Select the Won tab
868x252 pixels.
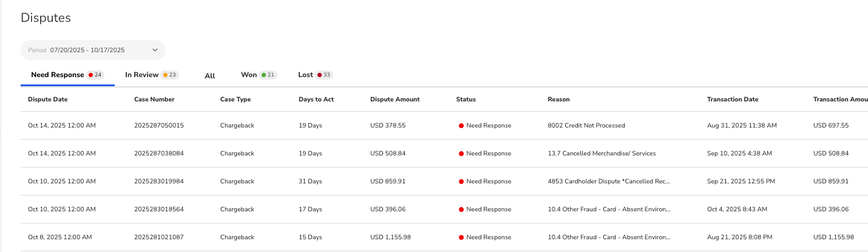tap(249, 75)
